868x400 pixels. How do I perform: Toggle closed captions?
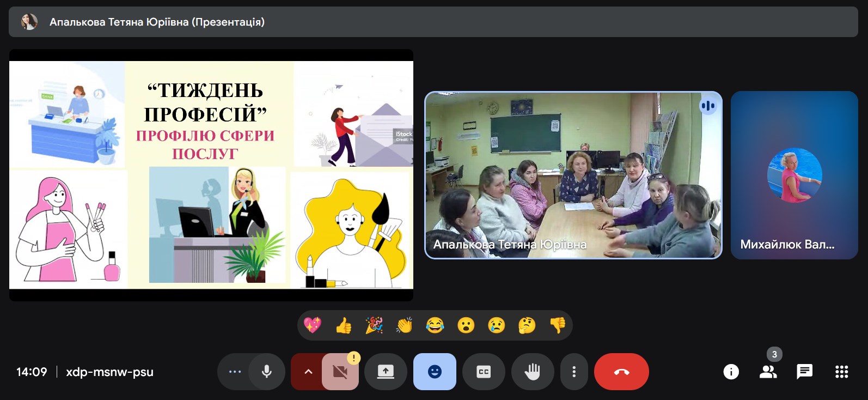coord(484,372)
